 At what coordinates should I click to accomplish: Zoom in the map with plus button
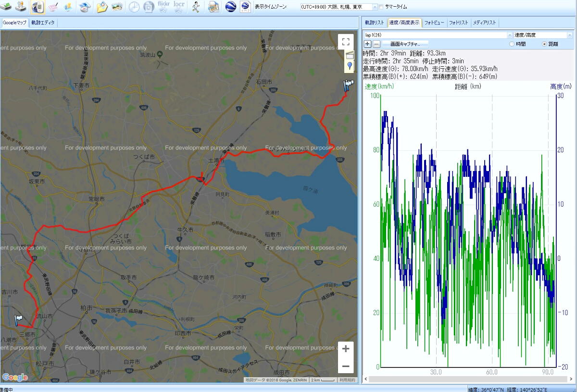tap(345, 349)
